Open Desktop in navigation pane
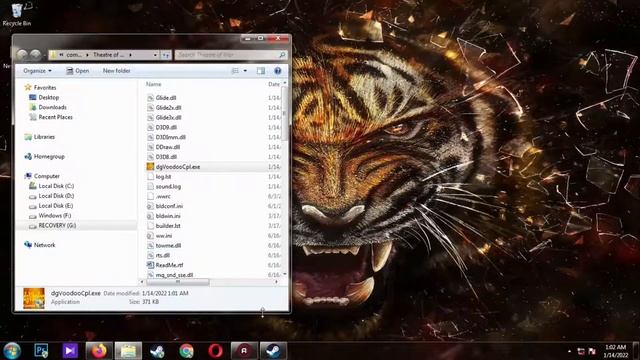This screenshot has height=360, width=640. click(49, 97)
